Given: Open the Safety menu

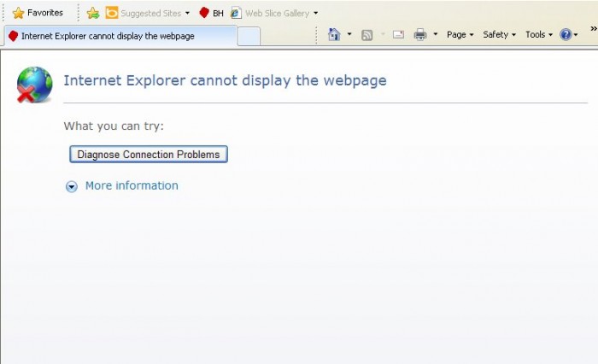Looking at the screenshot, I should point(500,35).
